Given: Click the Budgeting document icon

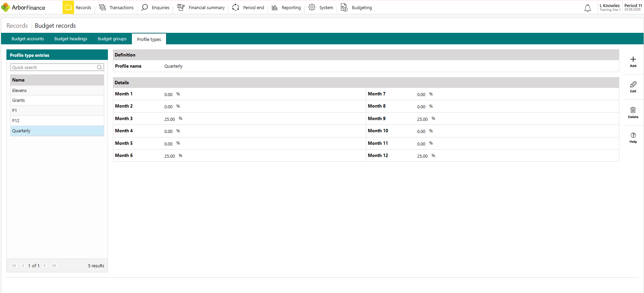Looking at the screenshot, I should pyautogui.click(x=344, y=7).
